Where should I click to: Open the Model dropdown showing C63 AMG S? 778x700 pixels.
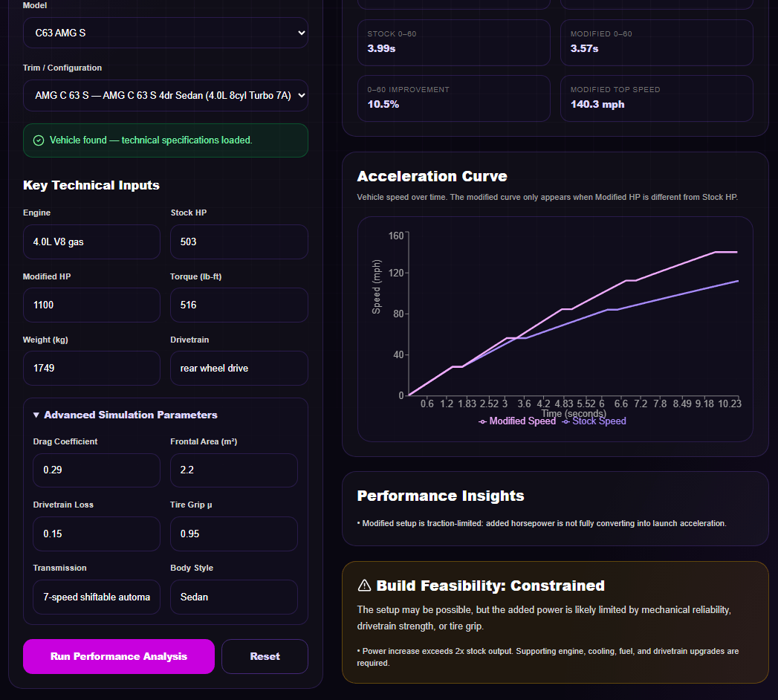165,33
